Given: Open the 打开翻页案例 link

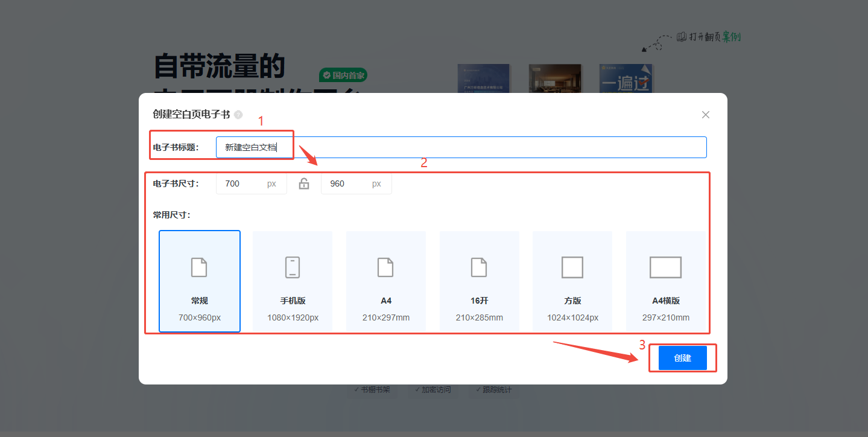Looking at the screenshot, I should click(708, 37).
